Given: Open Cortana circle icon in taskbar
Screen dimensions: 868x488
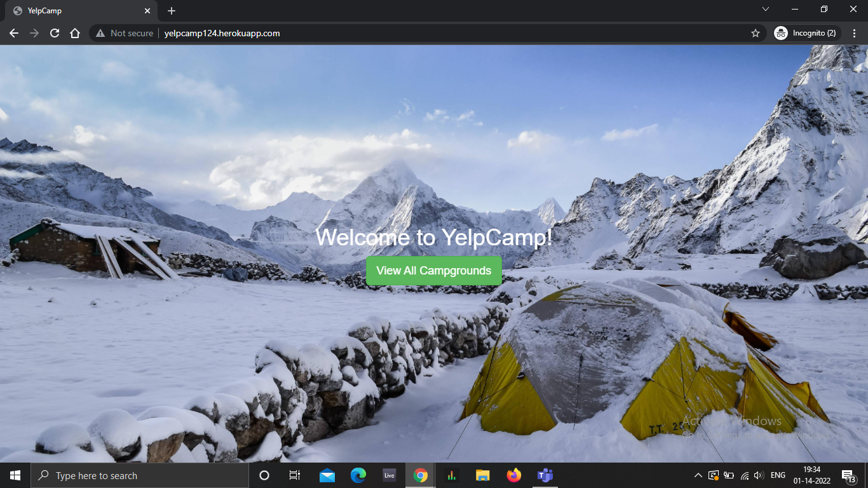Looking at the screenshot, I should [x=264, y=475].
